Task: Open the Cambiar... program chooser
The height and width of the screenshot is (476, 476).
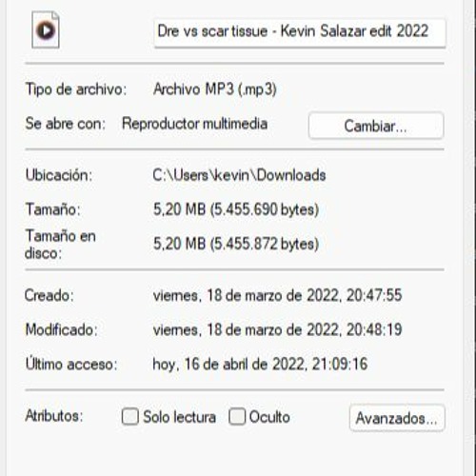Action: coord(376,126)
